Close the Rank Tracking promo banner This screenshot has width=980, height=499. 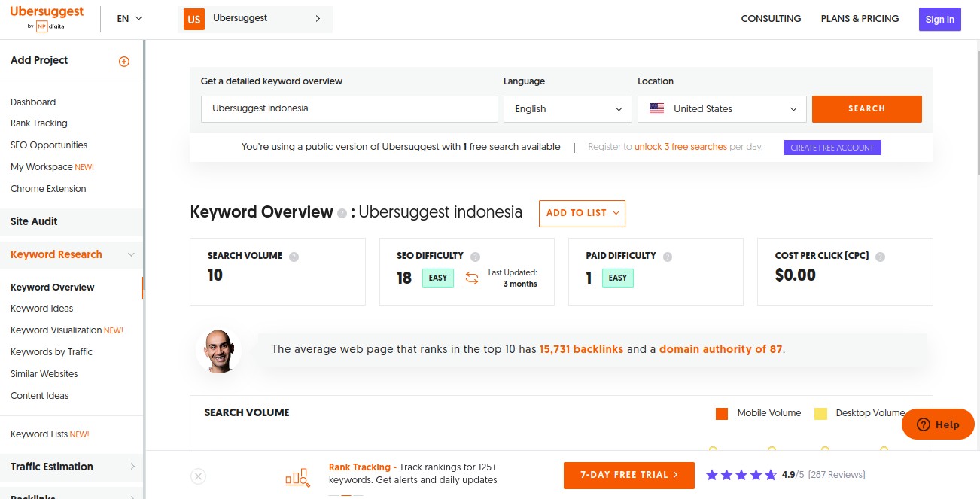click(198, 476)
